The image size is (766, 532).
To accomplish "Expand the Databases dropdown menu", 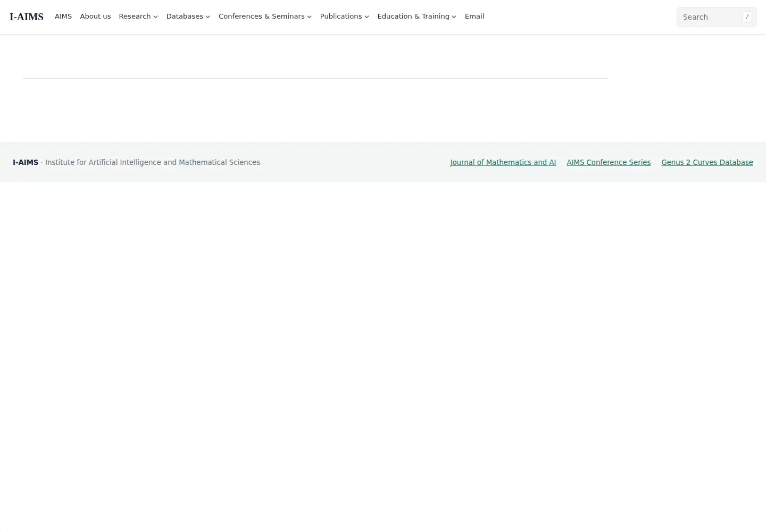I will 188,16.
